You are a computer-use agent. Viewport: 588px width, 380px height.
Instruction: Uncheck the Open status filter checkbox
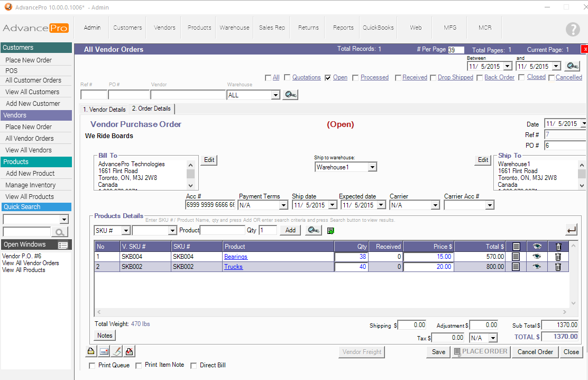[328, 78]
